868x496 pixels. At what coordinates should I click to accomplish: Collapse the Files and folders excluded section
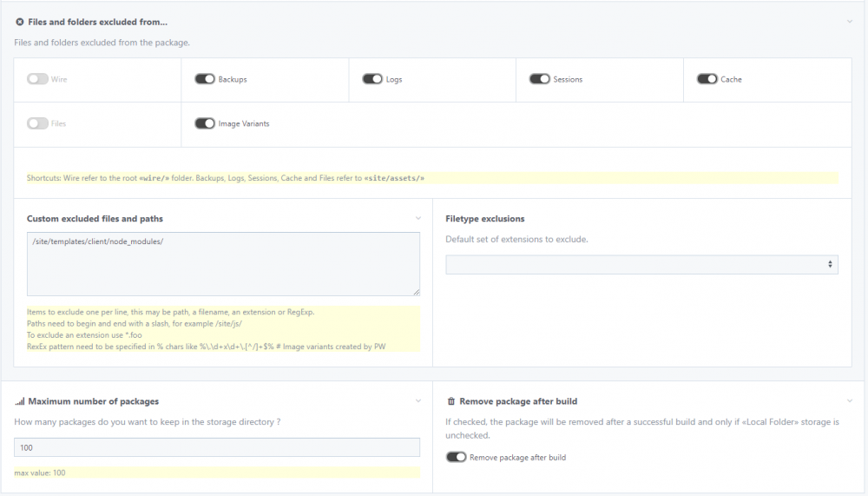850,22
